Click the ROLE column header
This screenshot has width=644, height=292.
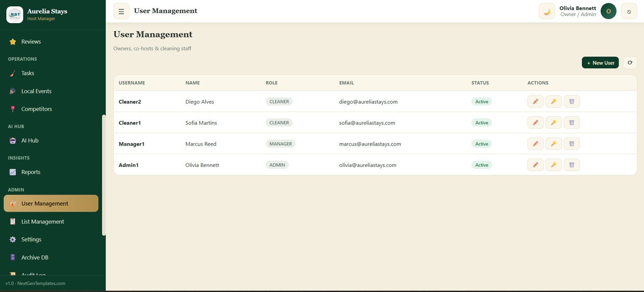[272, 83]
